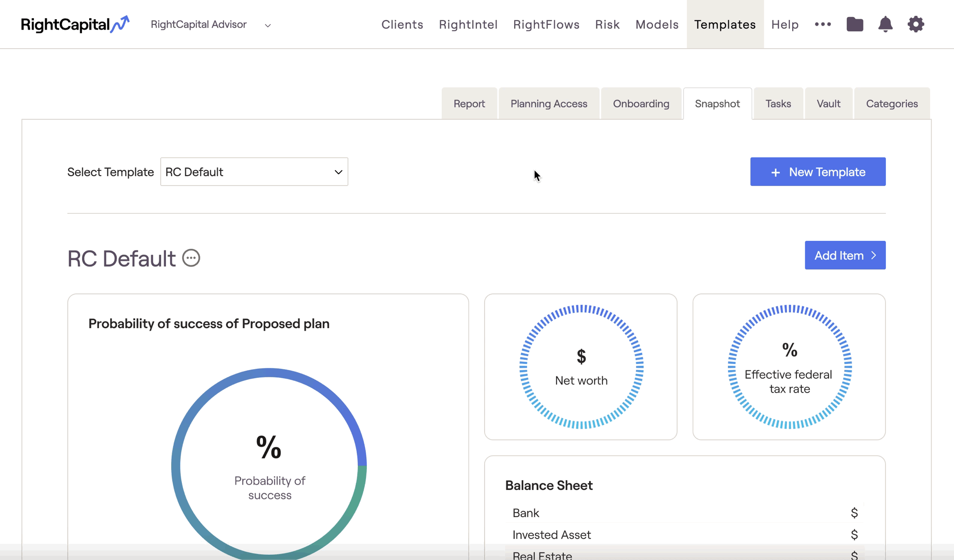Screen dimensions: 954x560
Task: Click the Probability of success ring chart
Action: [x=269, y=464]
